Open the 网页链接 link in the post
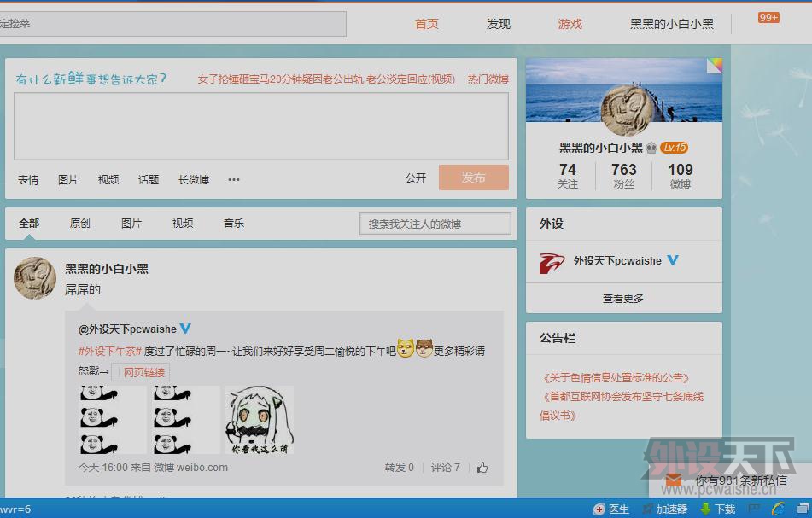The height and width of the screenshot is (518, 812). (x=140, y=372)
